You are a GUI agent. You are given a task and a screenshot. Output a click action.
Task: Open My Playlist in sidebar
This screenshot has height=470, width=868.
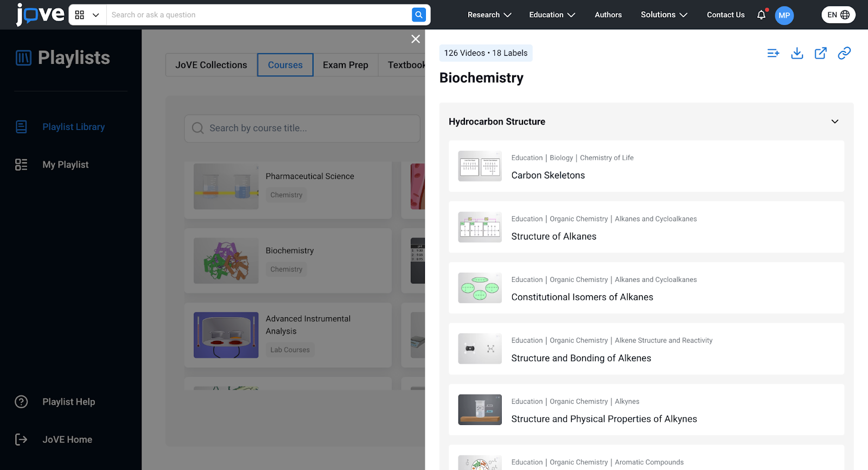click(x=52, y=165)
